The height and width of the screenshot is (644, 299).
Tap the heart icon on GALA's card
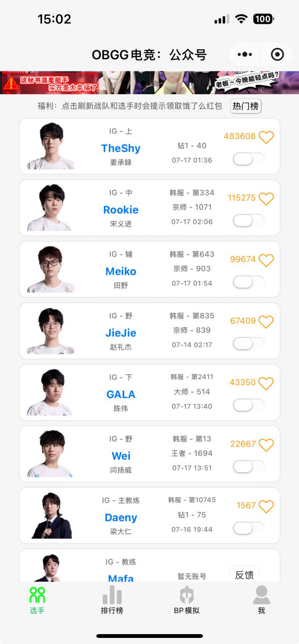point(266,384)
